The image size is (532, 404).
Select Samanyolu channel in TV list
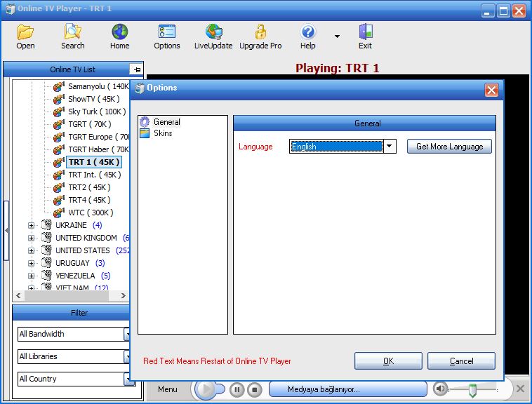pyautogui.click(x=98, y=86)
